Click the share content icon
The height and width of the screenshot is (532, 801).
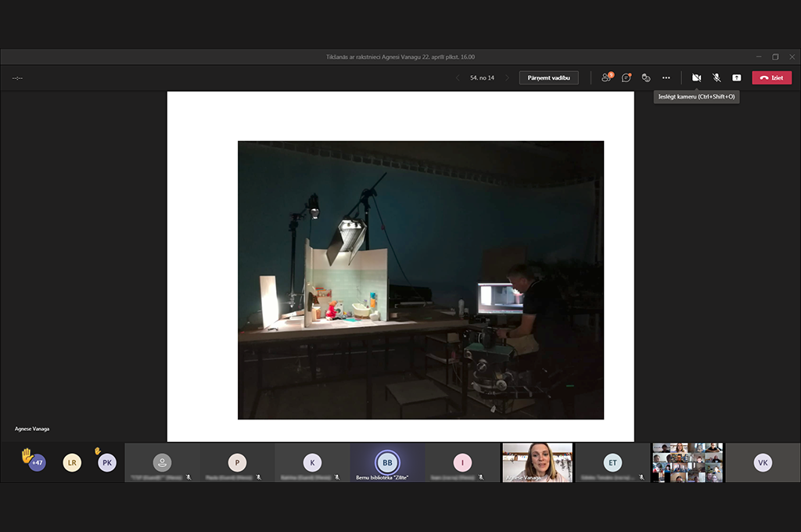click(737, 77)
